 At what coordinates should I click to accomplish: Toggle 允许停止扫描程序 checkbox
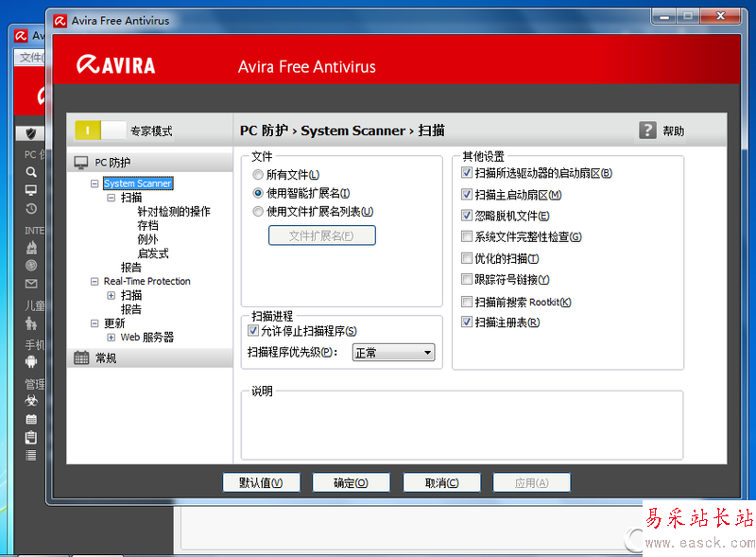coord(252,331)
